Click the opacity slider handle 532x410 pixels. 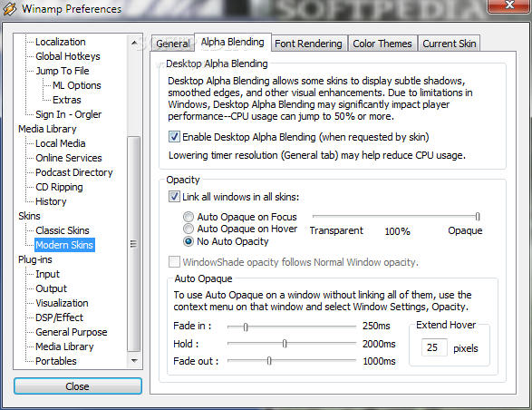(478, 216)
